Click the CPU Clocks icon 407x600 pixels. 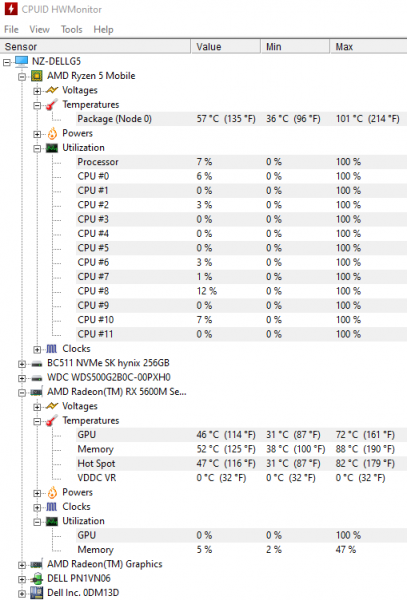click(52, 349)
